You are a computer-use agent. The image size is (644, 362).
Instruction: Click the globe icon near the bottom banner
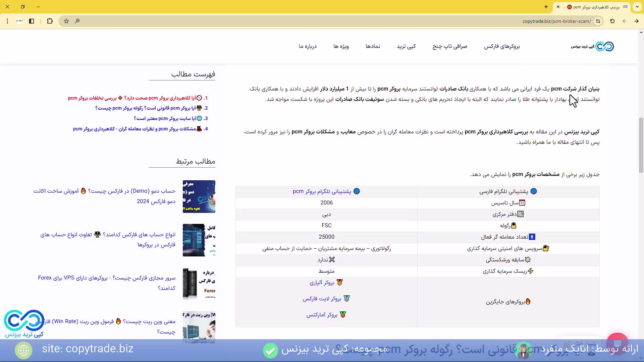point(23,350)
